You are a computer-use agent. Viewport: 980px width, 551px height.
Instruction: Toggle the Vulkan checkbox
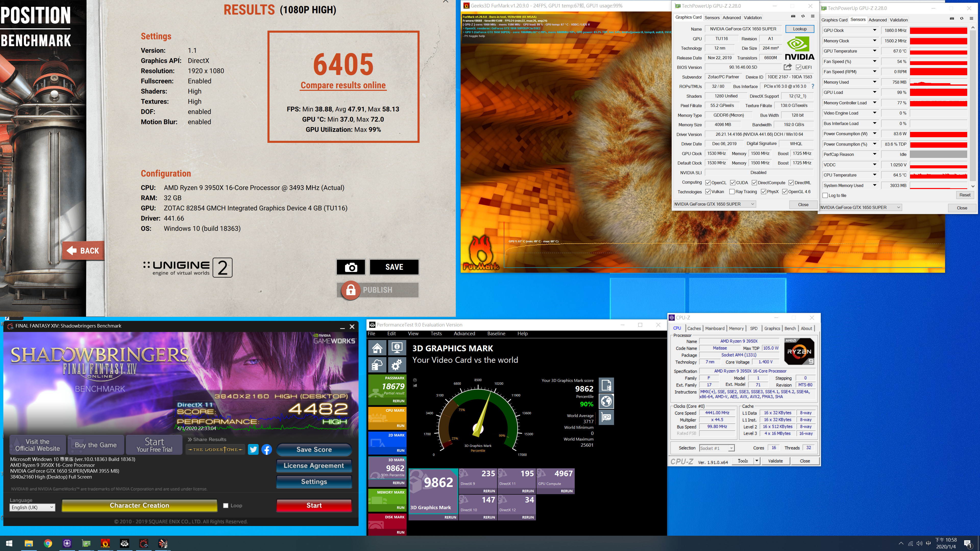point(708,192)
